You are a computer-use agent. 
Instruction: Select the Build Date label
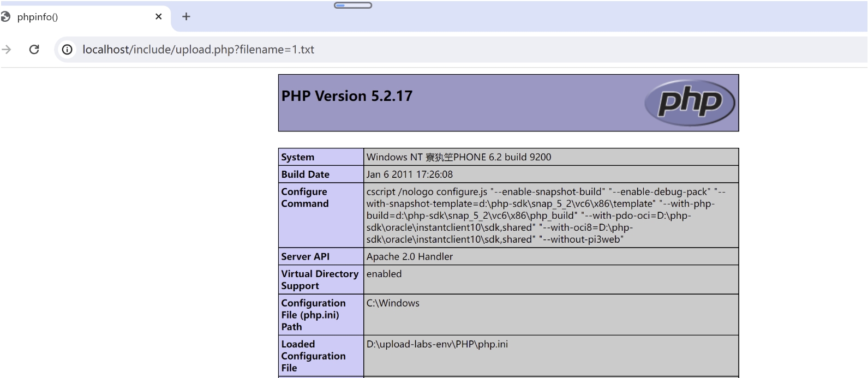pyautogui.click(x=306, y=175)
